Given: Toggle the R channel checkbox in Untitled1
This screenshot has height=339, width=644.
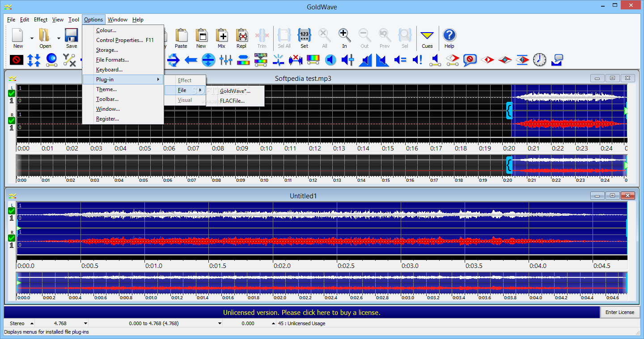Looking at the screenshot, I should (12, 238).
